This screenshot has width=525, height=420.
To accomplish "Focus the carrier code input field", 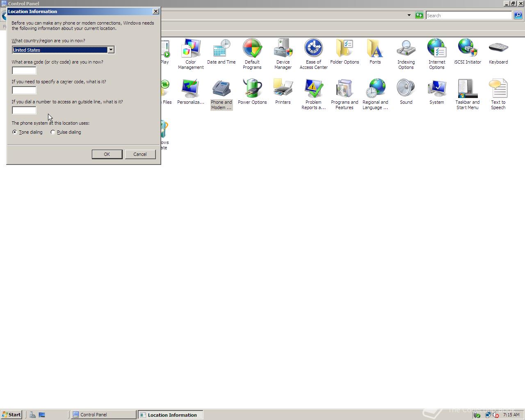I will tap(24, 90).
